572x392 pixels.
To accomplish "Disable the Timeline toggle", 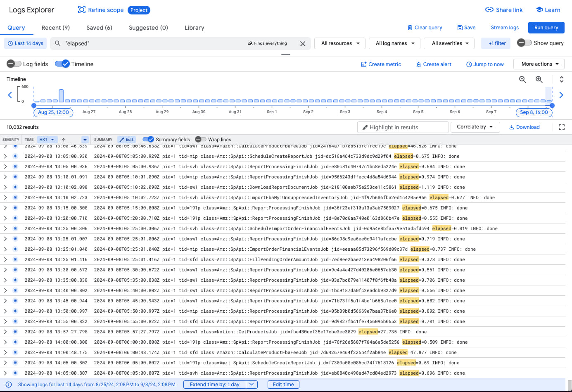I will [x=62, y=64].
